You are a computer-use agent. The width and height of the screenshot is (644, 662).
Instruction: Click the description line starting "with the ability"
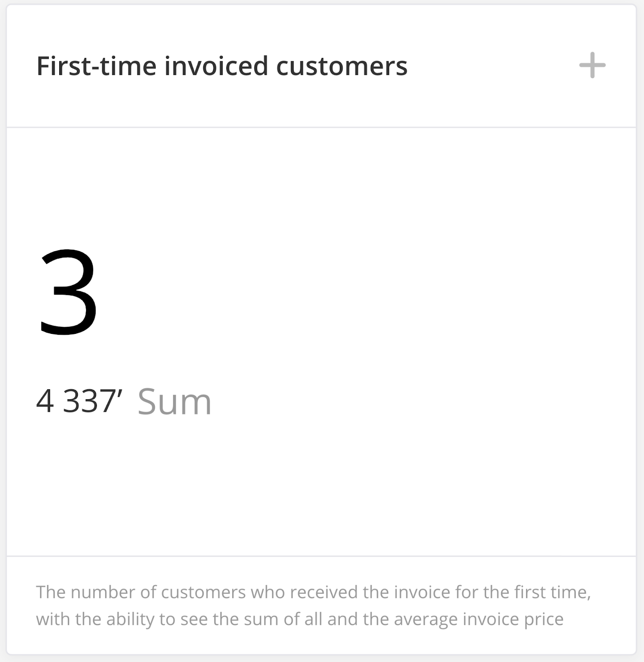[x=300, y=619]
